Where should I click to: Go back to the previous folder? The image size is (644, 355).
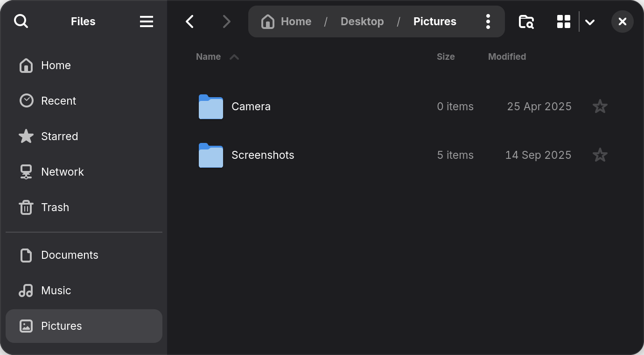click(x=189, y=21)
